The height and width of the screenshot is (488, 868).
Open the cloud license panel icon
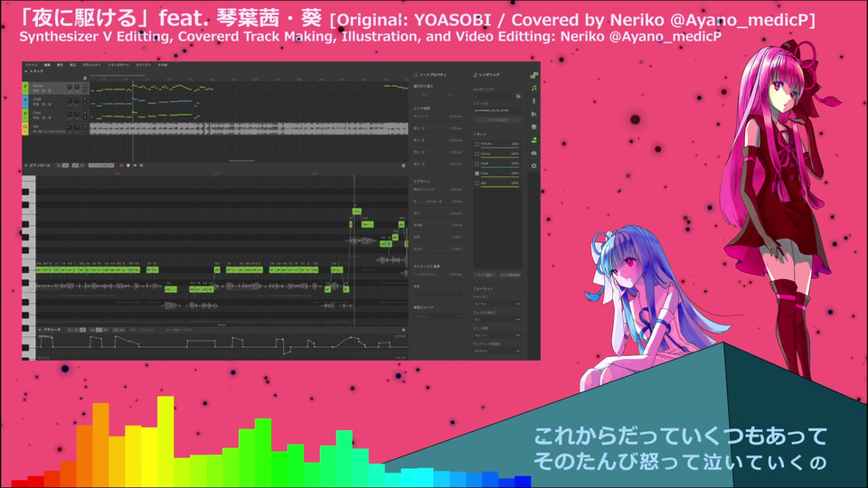click(533, 154)
